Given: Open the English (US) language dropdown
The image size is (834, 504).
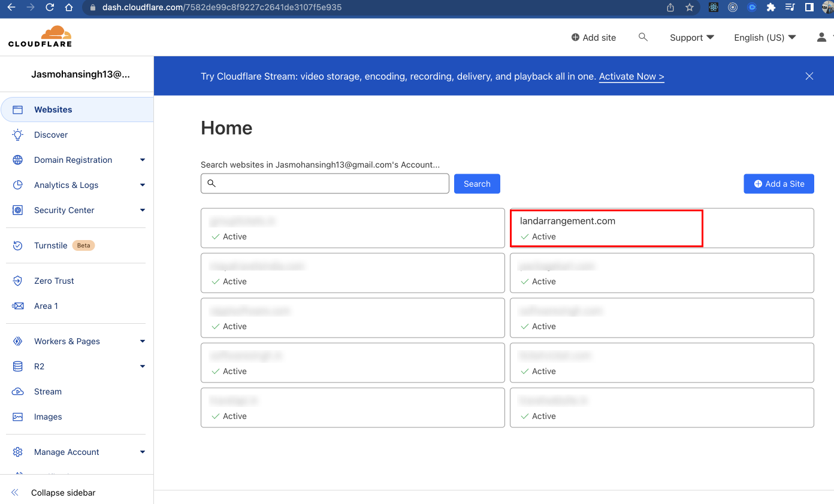Looking at the screenshot, I should [x=764, y=37].
